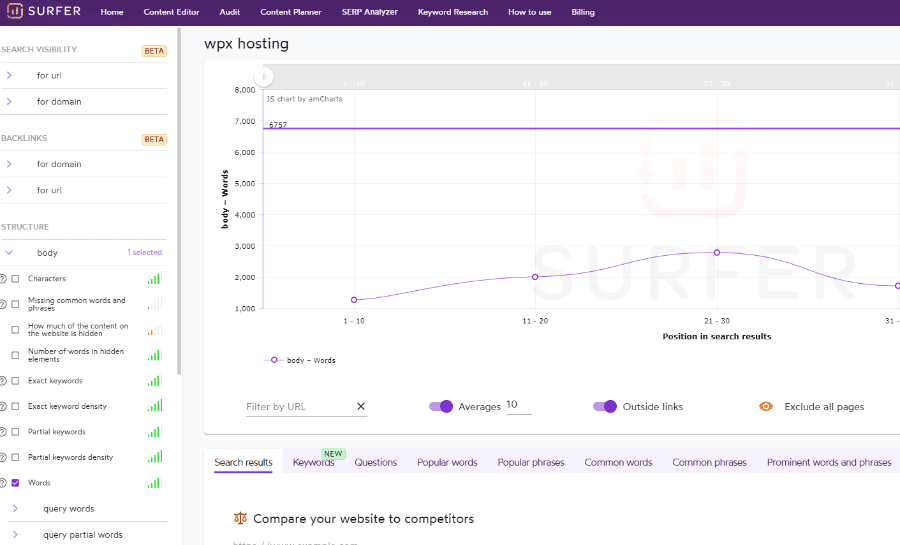Select the Search results tab
This screenshot has height=545, width=900.
click(x=243, y=462)
